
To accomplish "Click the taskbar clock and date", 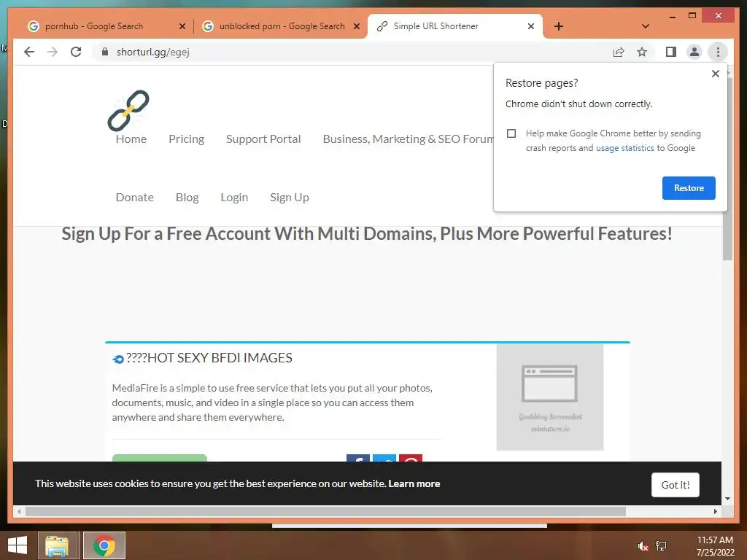I will 715,545.
